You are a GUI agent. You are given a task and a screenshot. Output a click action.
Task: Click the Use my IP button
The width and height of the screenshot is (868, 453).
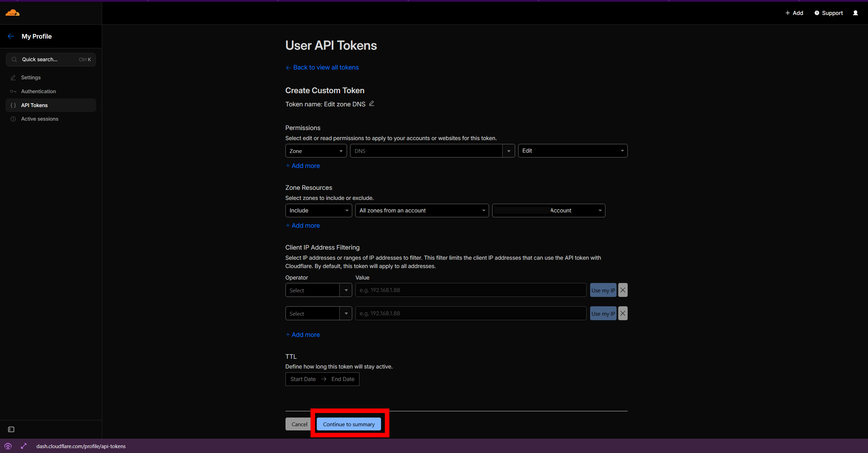point(603,290)
